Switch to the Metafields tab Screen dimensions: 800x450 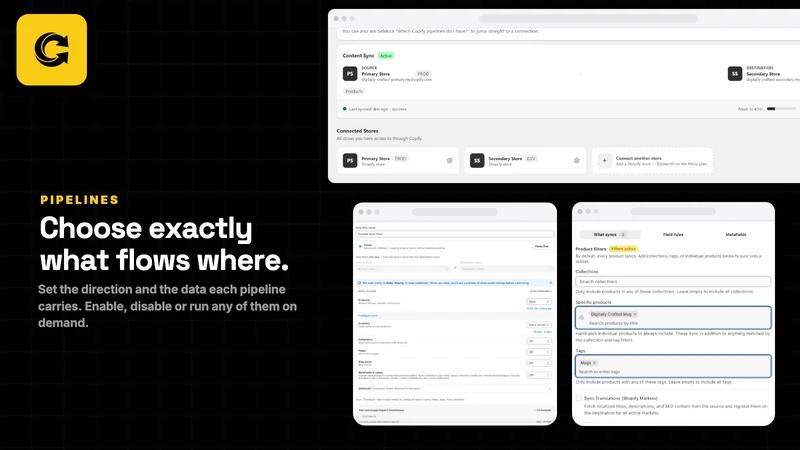pos(736,235)
